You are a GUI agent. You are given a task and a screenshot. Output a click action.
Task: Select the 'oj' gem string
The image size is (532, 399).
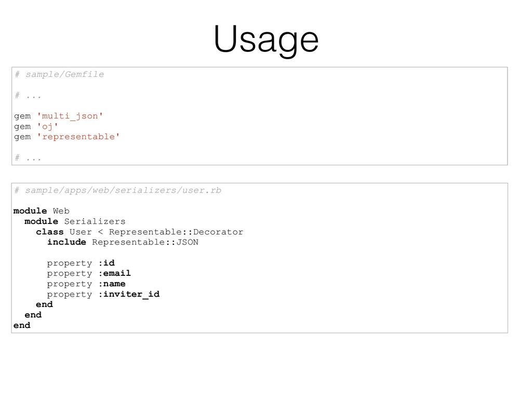click(47, 127)
